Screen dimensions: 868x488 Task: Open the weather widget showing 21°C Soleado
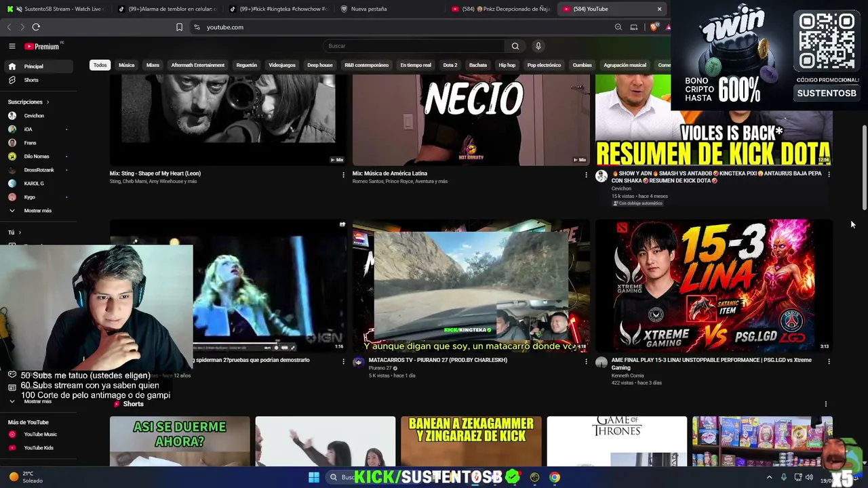[26, 477]
